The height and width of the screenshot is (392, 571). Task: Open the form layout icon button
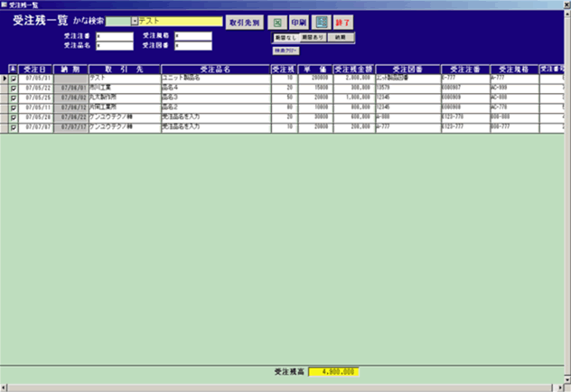click(x=321, y=21)
